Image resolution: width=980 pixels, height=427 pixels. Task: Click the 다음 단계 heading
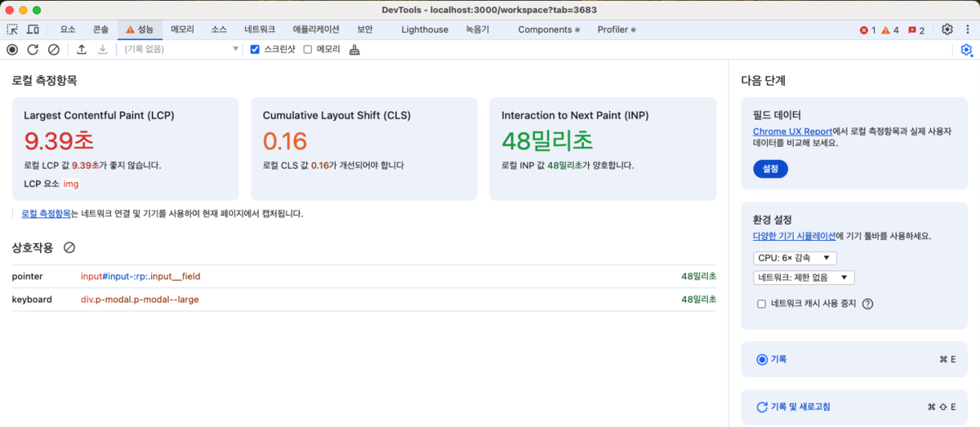click(x=763, y=81)
